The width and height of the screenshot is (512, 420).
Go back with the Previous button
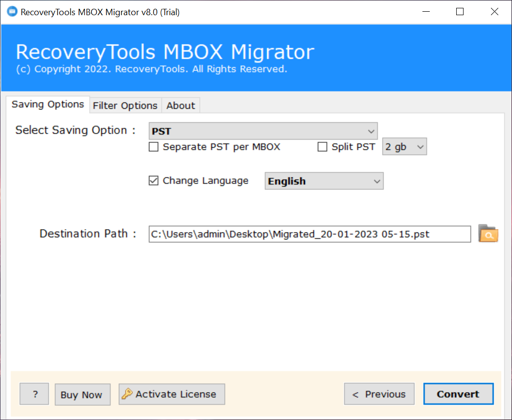click(379, 394)
